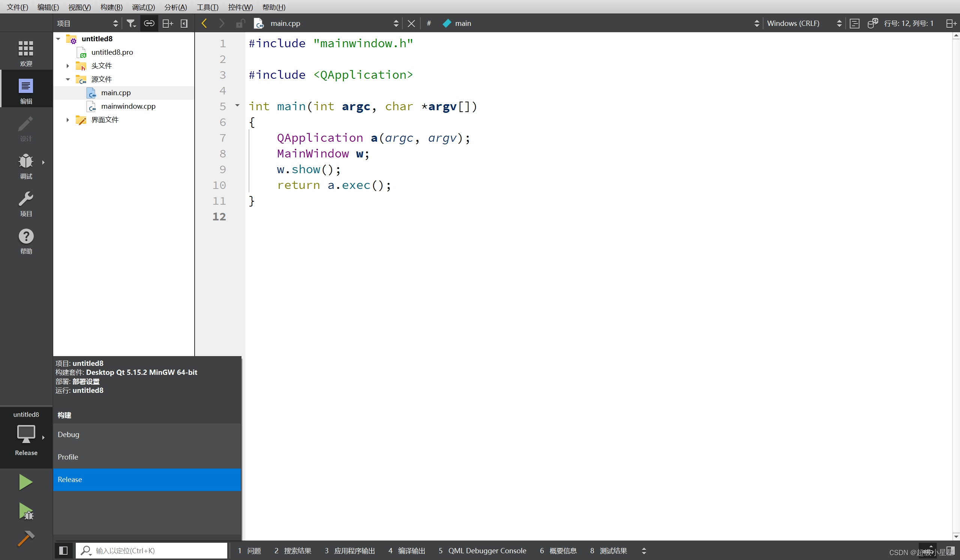
Task: Select the Debug build configuration
Action: pyautogui.click(x=147, y=434)
